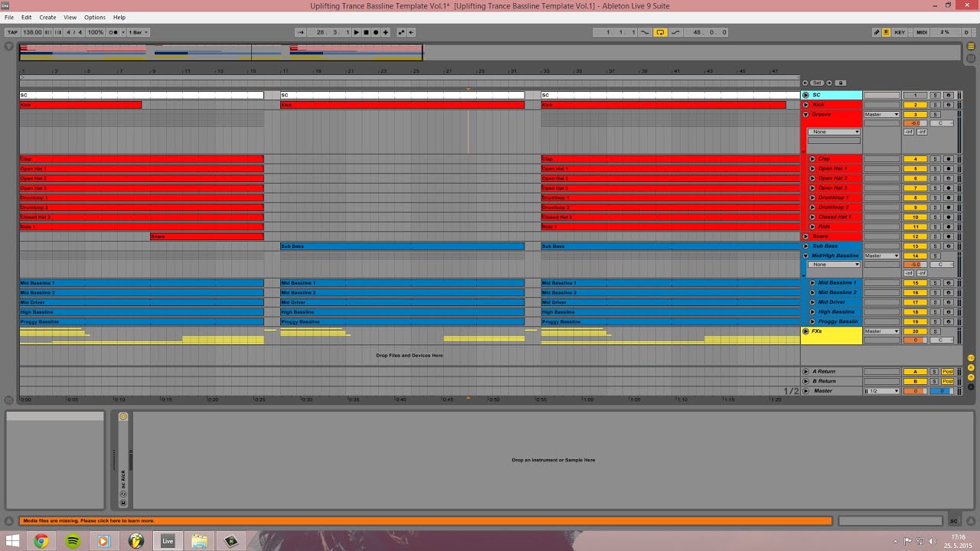Click the KEY map mode button
Viewport: 980px width, 551px height.
pyautogui.click(x=900, y=32)
